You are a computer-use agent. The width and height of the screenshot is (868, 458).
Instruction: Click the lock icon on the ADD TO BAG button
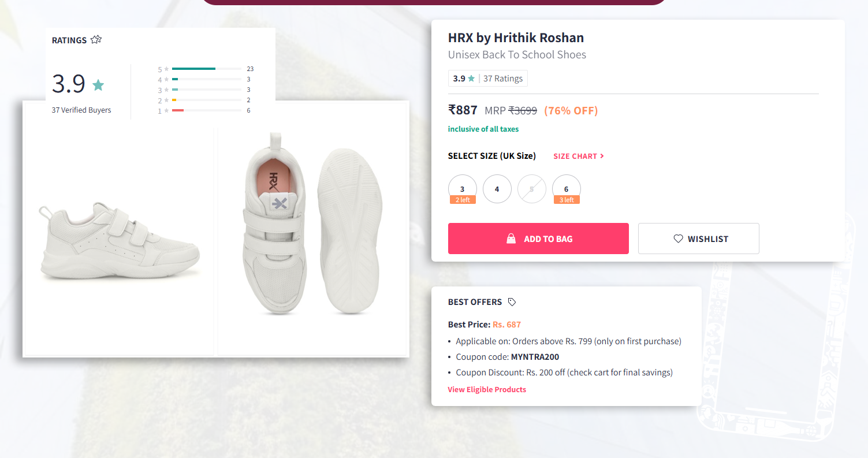(x=511, y=238)
